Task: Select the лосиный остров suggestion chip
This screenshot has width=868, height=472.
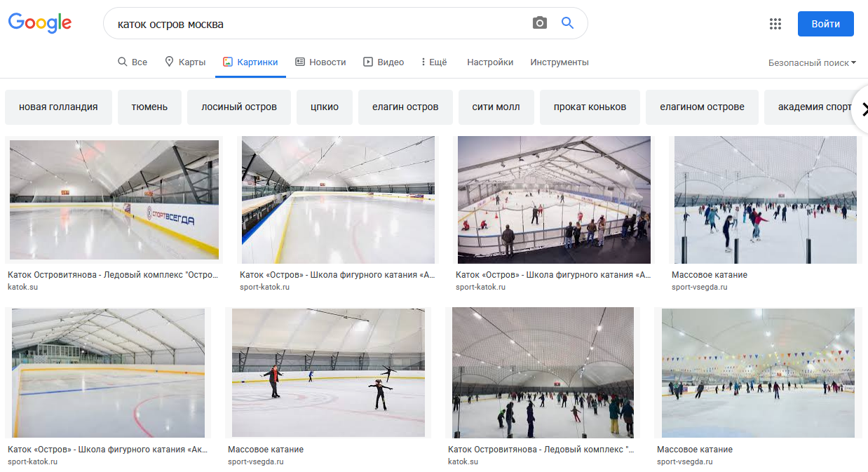Action: click(x=239, y=107)
